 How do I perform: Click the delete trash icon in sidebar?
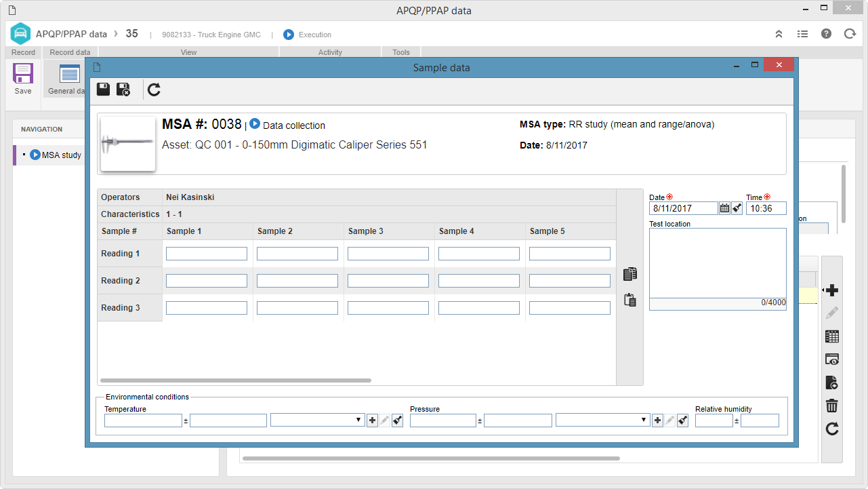click(832, 406)
